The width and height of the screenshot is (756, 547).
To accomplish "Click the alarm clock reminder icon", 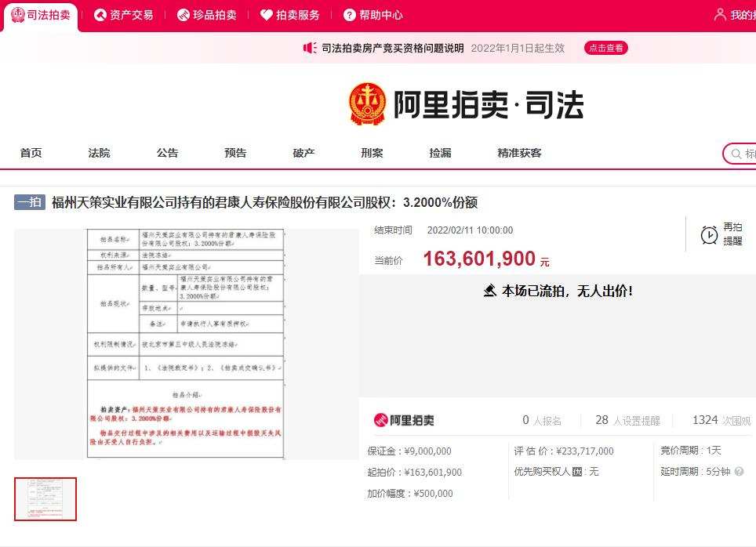I will pos(709,234).
